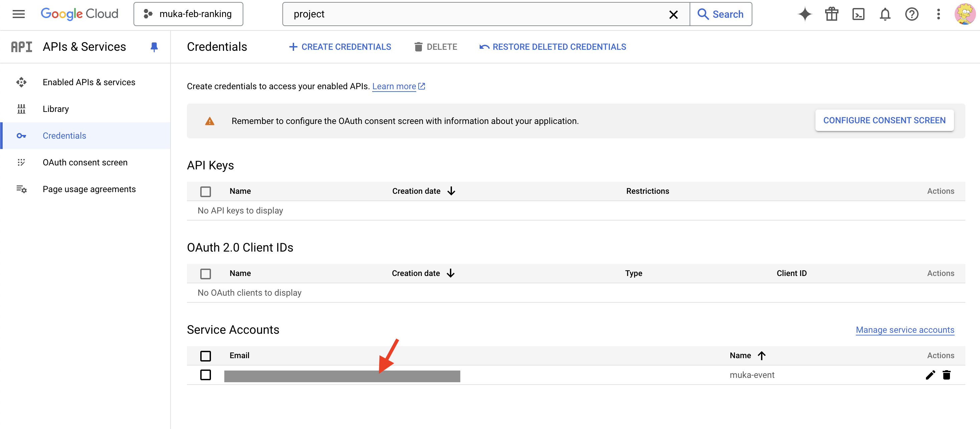Open the muka-feb-ranking project selector
This screenshot has width=980, height=429.
point(188,14)
